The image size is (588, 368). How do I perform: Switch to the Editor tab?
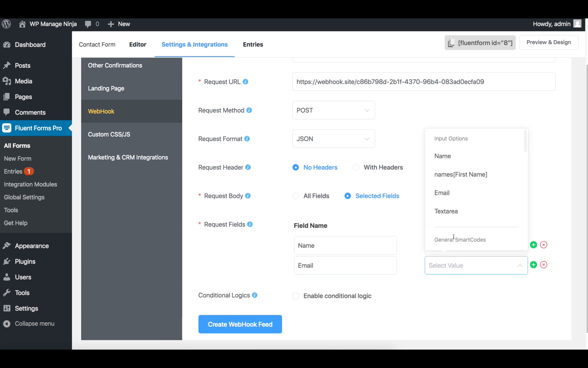(138, 45)
